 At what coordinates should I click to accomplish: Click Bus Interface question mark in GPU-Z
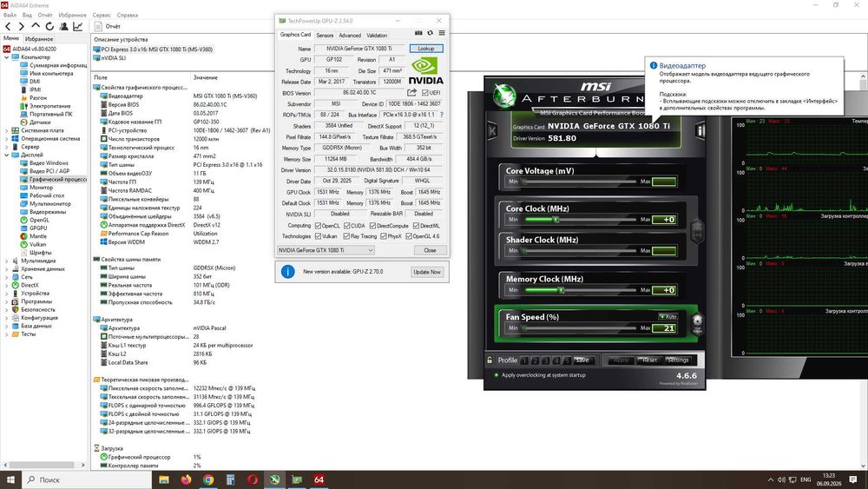(x=441, y=115)
